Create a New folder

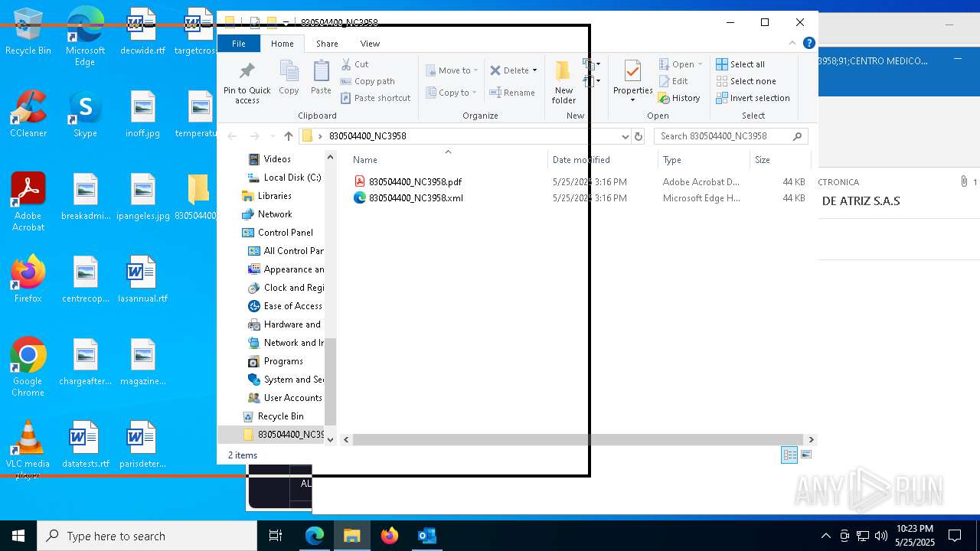(563, 82)
